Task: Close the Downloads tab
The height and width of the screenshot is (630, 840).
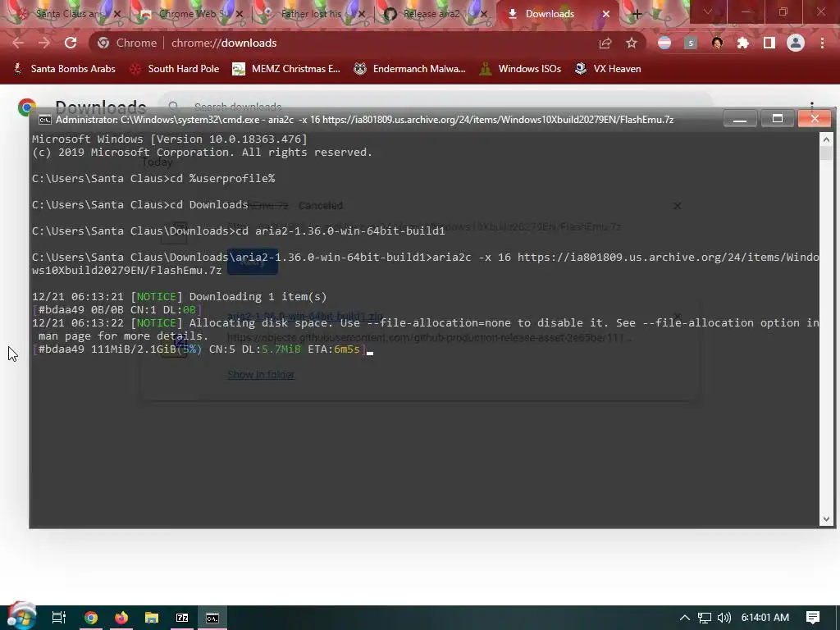Action: coord(606,14)
